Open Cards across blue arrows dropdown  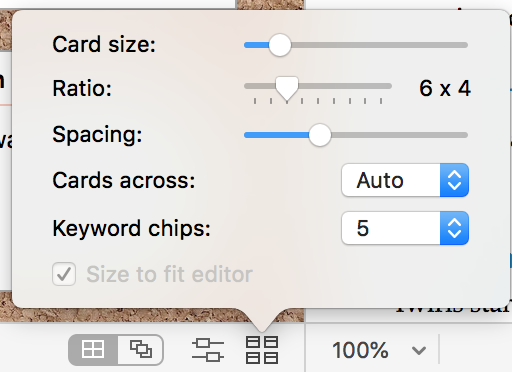coord(454,180)
